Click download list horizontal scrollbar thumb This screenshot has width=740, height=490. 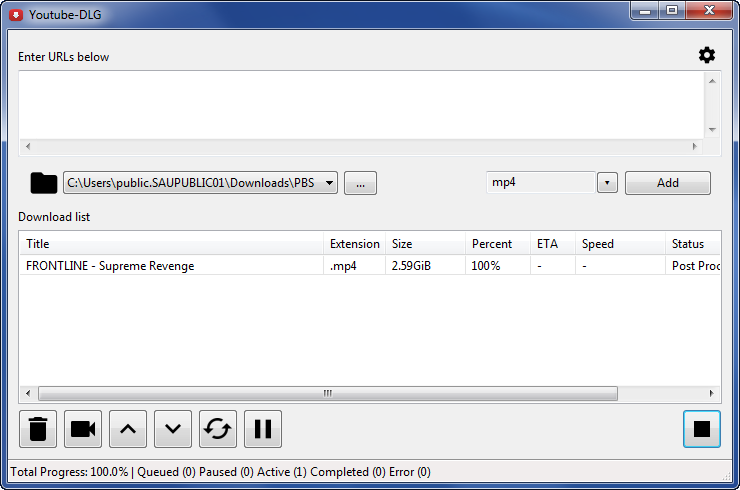328,393
